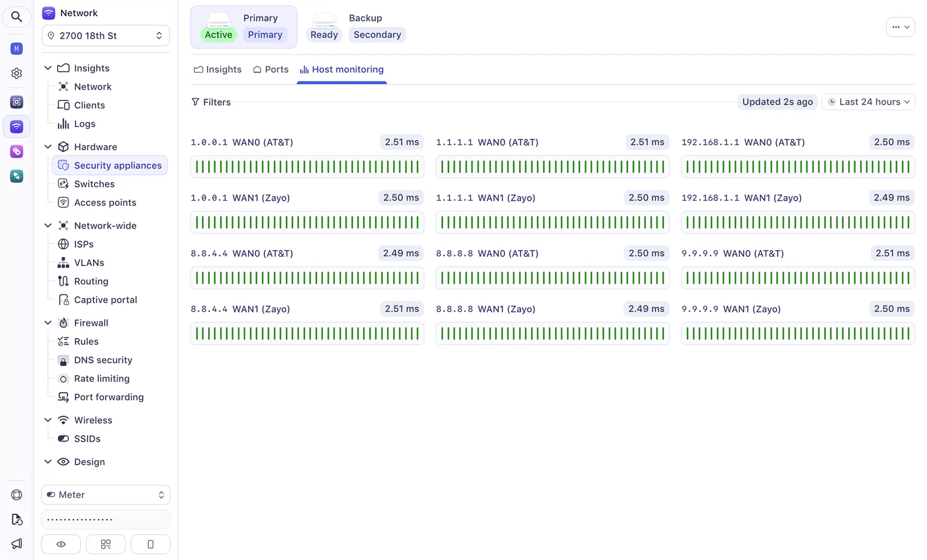Click the dark app icon below settings gear
Screen dimensions: 927x560
click(17, 102)
